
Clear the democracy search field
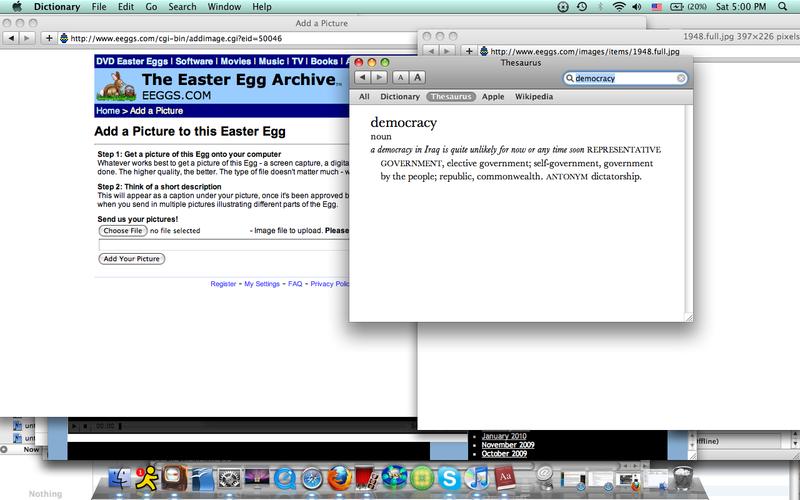(682, 78)
